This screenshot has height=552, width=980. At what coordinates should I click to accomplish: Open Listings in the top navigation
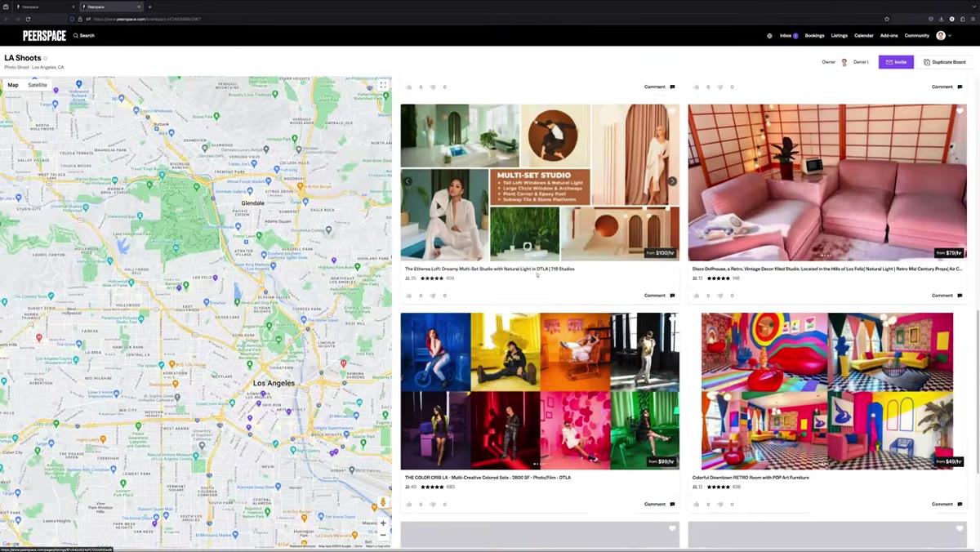(x=840, y=36)
